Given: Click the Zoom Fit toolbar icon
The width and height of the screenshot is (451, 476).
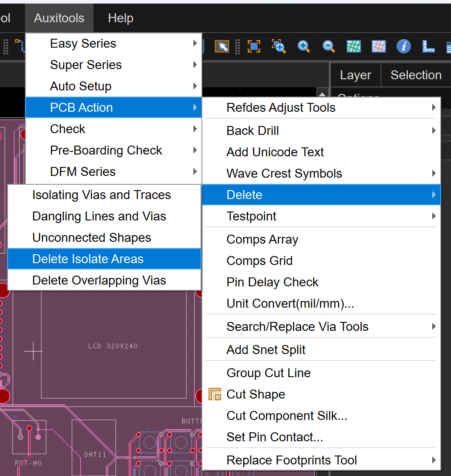Looking at the screenshot, I should pyautogui.click(x=254, y=46).
